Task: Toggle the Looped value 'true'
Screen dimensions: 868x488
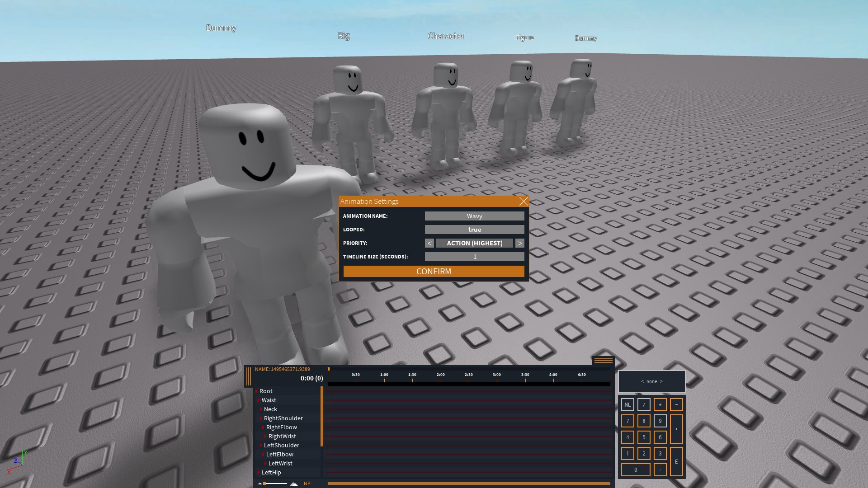Action: 474,230
